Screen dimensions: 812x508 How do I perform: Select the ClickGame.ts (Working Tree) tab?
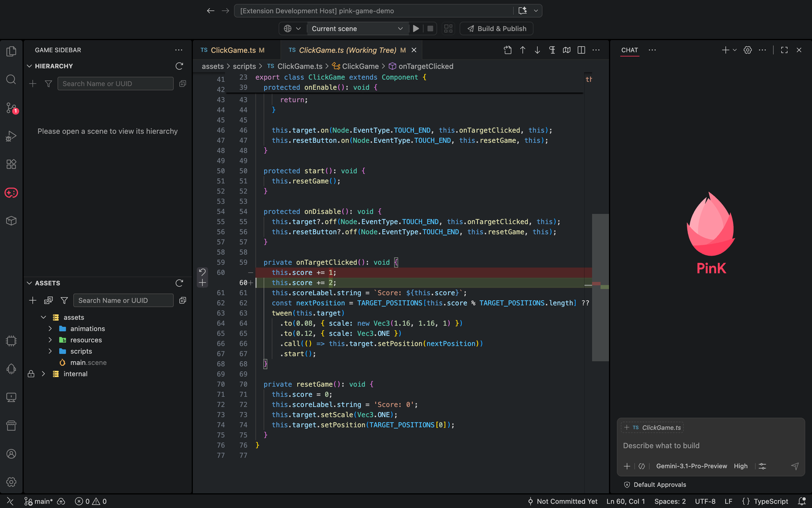pyautogui.click(x=352, y=50)
